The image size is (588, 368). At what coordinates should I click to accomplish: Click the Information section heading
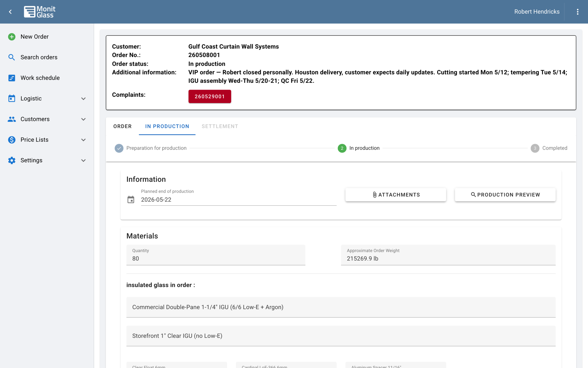(146, 179)
